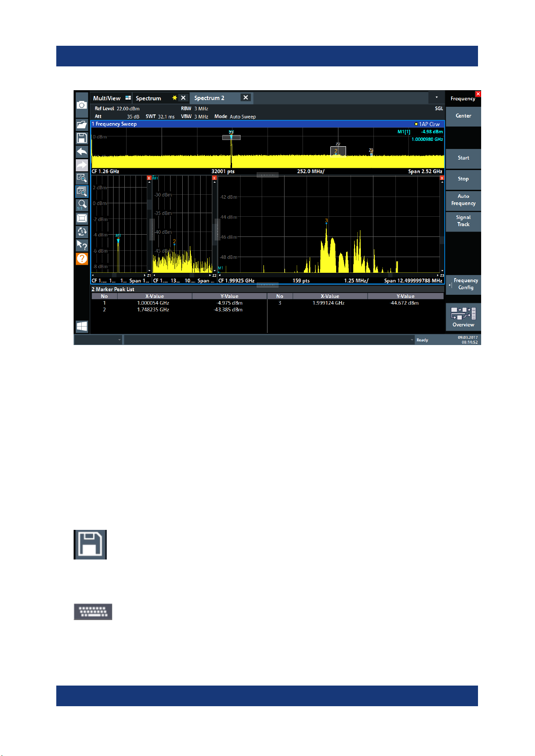
Task: Click the on-screen keyboard icon
Action: pos(93,612)
